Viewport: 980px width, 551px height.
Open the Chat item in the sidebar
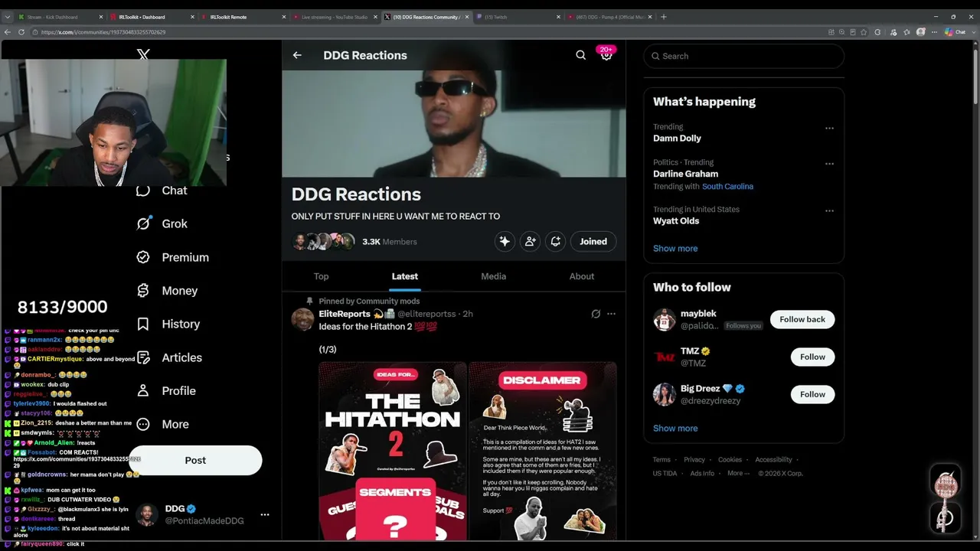click(162, 191)
